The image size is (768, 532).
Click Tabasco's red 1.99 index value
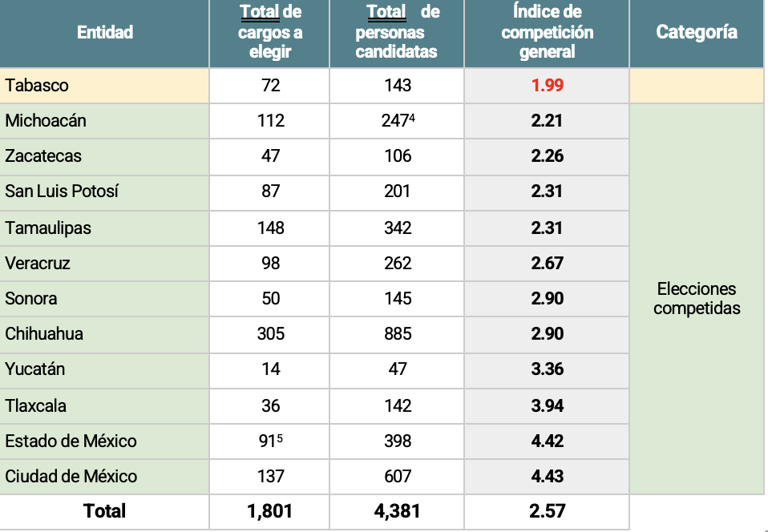[547, 85]
